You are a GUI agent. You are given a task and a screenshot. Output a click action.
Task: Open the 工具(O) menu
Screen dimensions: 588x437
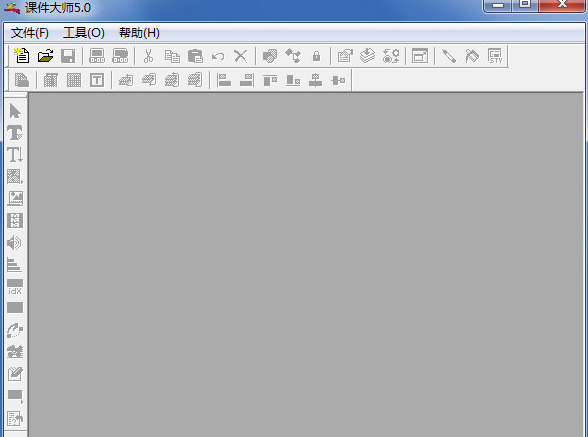pos(84,33)
